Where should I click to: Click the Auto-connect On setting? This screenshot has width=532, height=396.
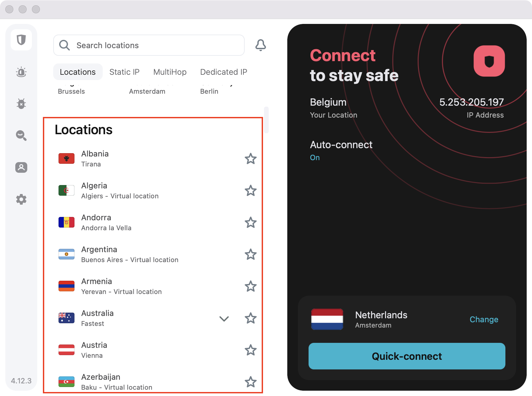click(x=315, y=157)
